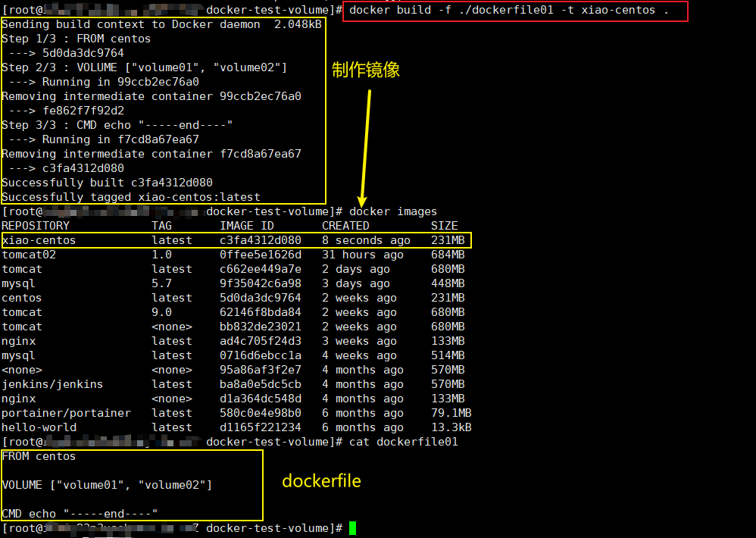Click the "FROM centos" line in the dockerfile output
This screenshot has height=538, width=756.
pos(39,456)
